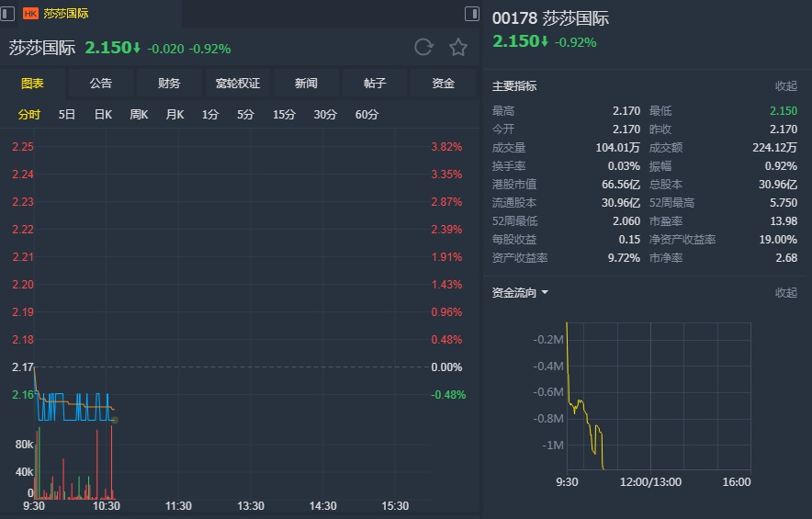The image size is (812, 519).
Task: Switch chart to 5日 view
Action: (67, 115)
